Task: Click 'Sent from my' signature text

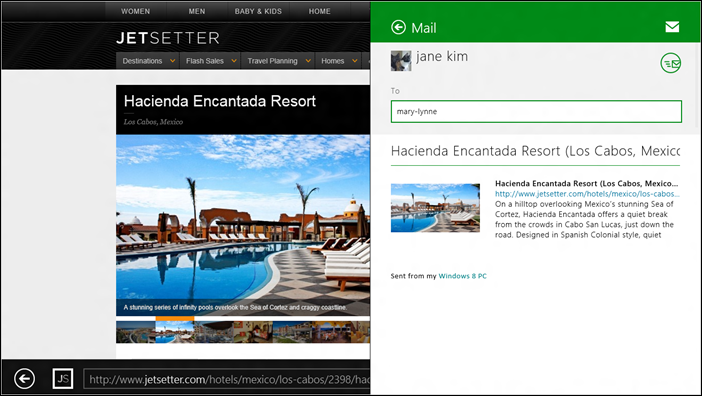Action: click(413, 276)
